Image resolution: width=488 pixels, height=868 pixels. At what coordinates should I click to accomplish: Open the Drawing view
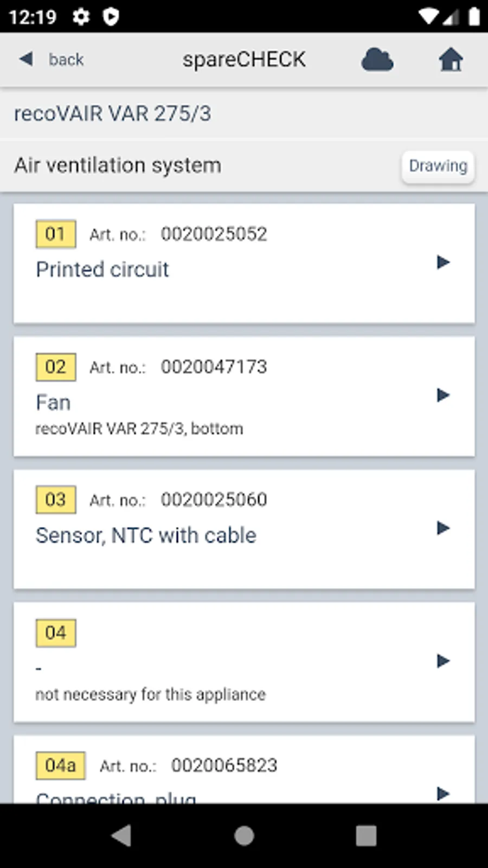click(x=438, y=166)
